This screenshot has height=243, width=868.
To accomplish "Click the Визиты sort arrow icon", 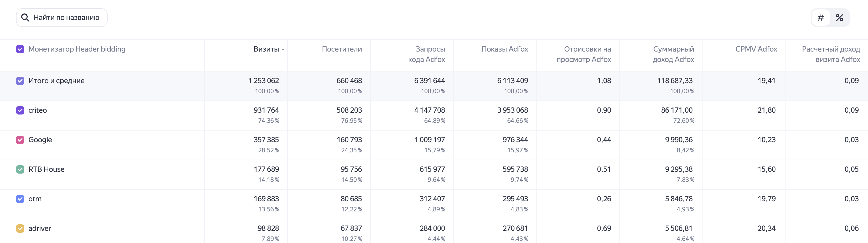I will (283, 49).
